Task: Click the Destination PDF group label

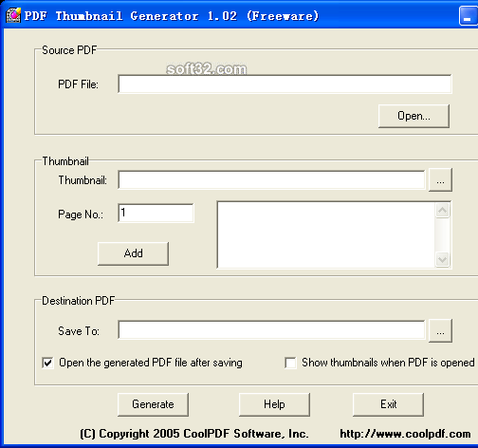Action: tap(78, 301)
